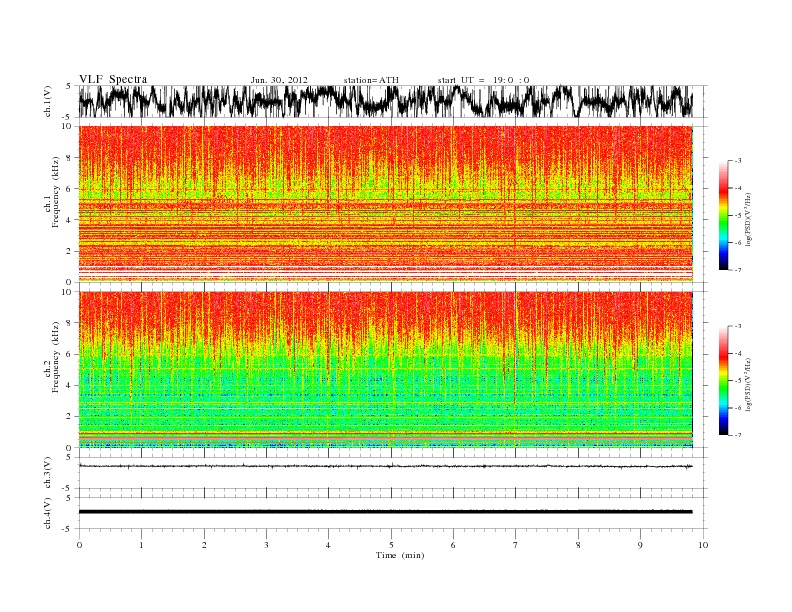Click the "10" minute tick on time axis

coord(703,545)
